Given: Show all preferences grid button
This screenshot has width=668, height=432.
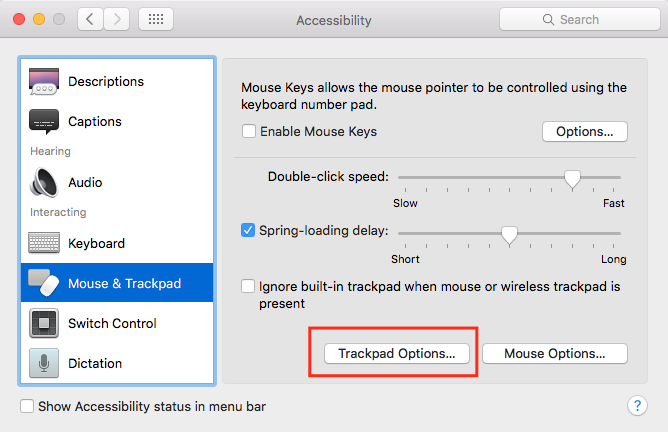Looking at the screenshot, I should coord(156,19).
